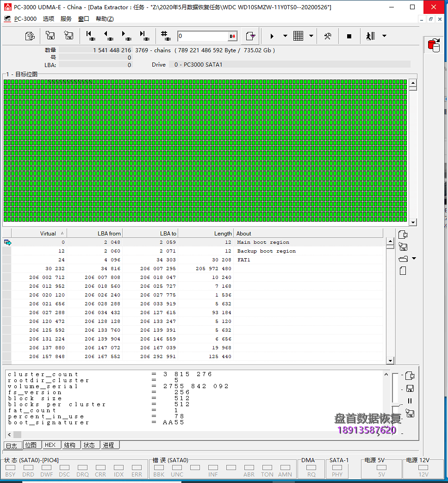This screenshot has height=483, width=448.
Task: Click the open folder icon beside table
Action: (x=403, y=259)
